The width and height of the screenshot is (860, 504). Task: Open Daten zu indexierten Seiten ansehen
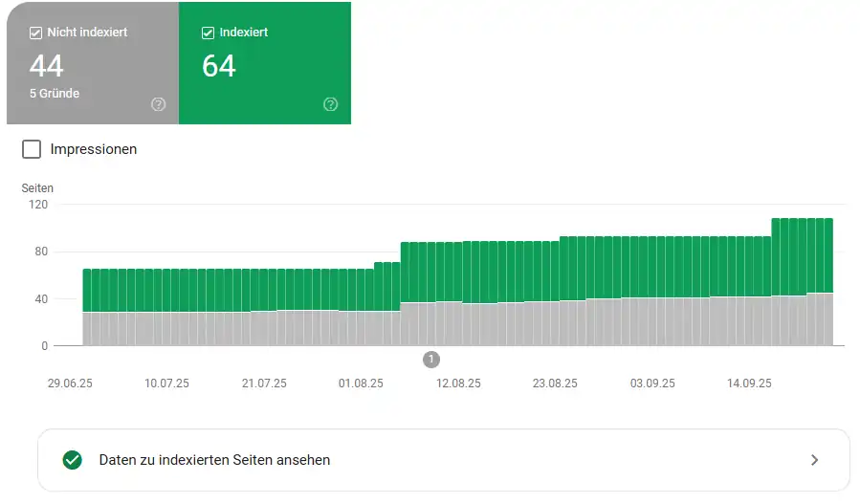pyautogui.click(x=214, y=460)
